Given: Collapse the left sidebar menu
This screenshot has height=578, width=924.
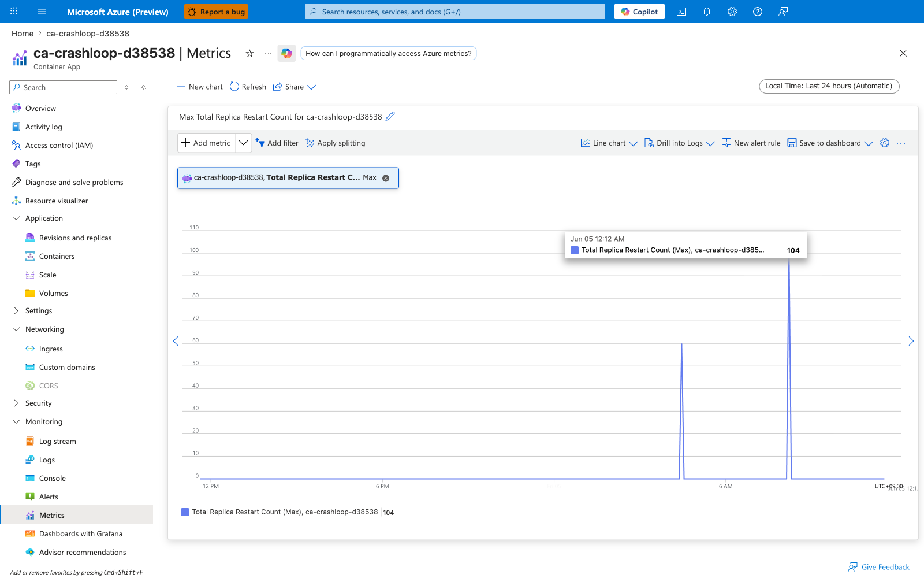Looking at the screenshot, I should 143,87.
